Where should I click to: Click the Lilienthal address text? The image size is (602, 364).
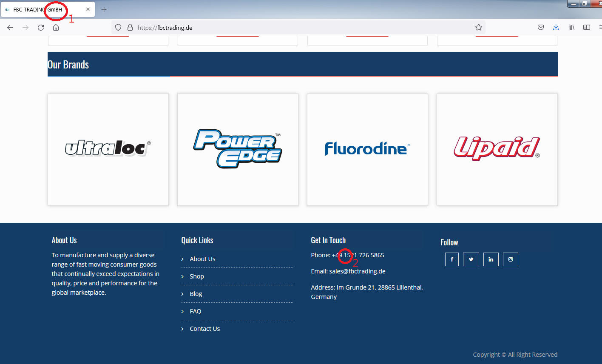(x=367, y=292)
